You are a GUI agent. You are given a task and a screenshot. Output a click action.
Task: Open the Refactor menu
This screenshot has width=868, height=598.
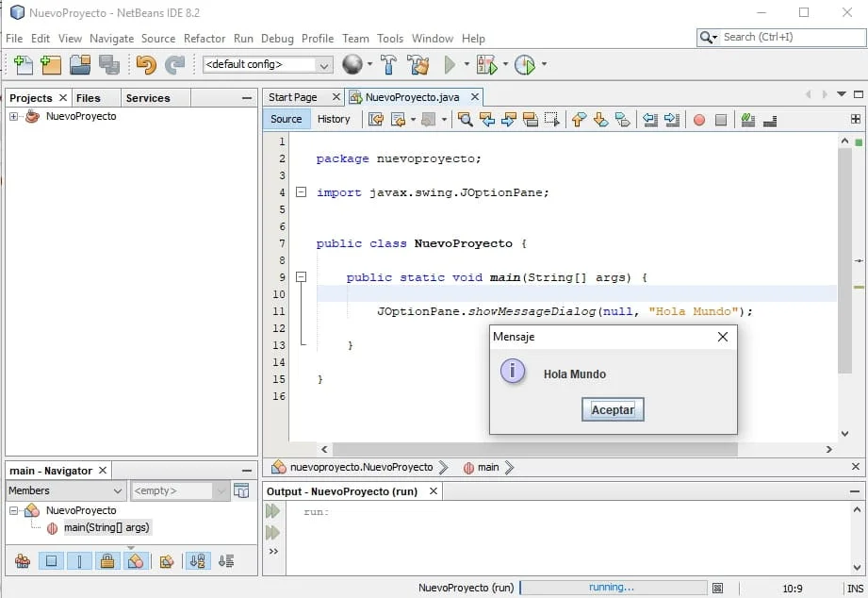(x=205, y=39)
